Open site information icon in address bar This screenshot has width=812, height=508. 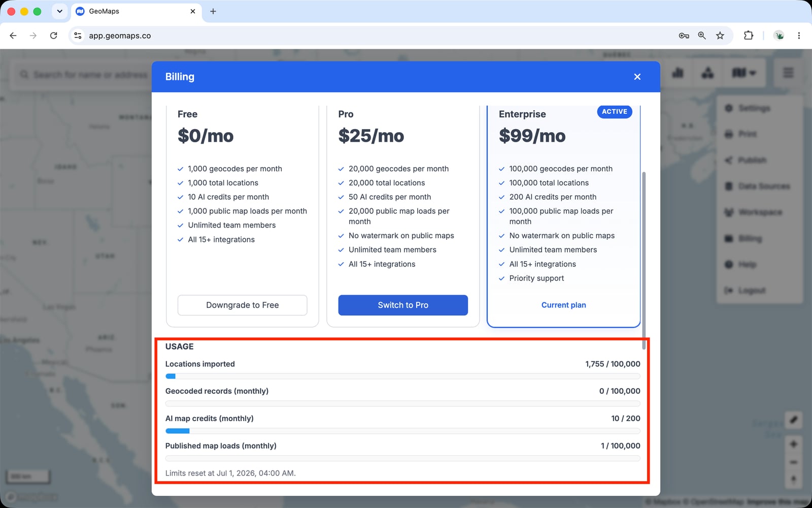click(78, 36)
